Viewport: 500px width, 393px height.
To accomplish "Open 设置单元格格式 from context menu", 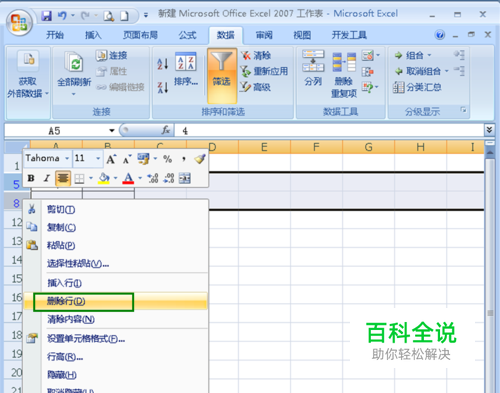I will [116, 339].
